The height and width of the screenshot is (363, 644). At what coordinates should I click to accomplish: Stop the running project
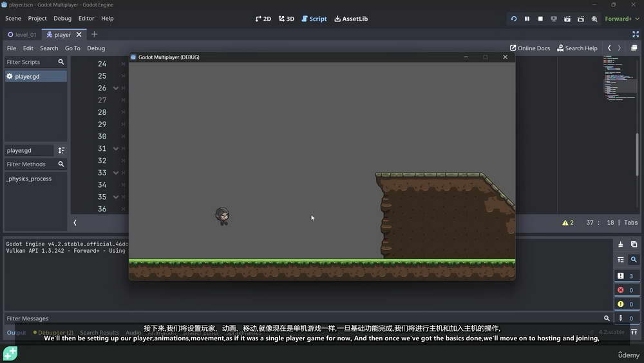pos(540,19)
